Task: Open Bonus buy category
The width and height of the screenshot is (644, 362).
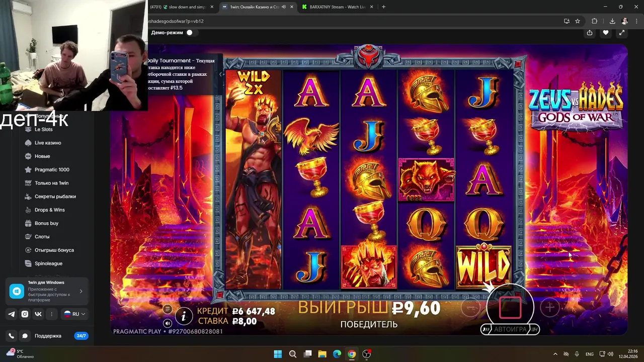Action: 46,223
